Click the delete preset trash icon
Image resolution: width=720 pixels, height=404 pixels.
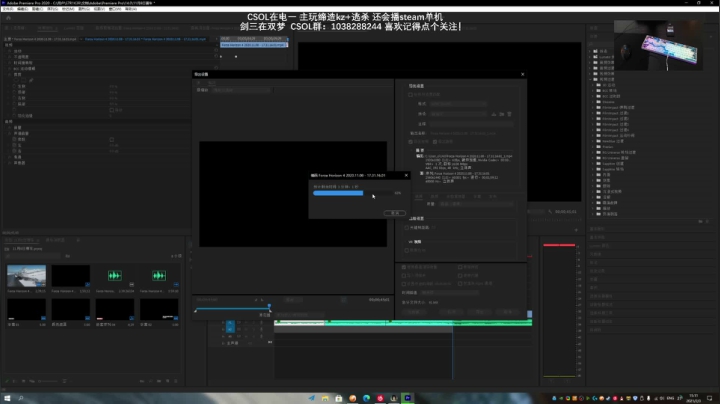(x=509, y=114)
